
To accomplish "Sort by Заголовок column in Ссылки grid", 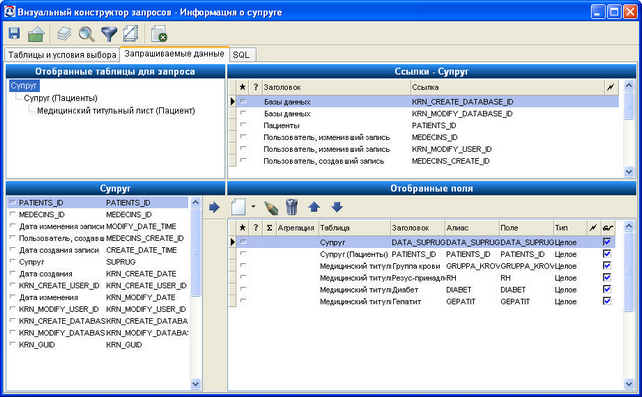I will point(336,87).
